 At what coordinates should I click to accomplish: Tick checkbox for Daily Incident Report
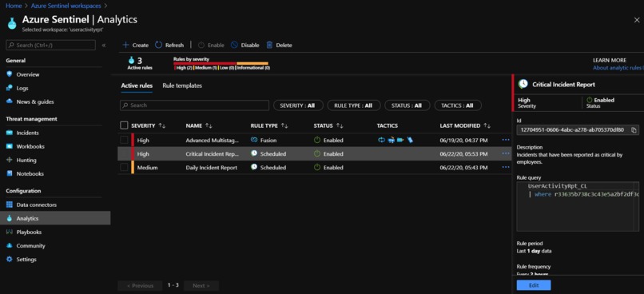pos(124,168)
